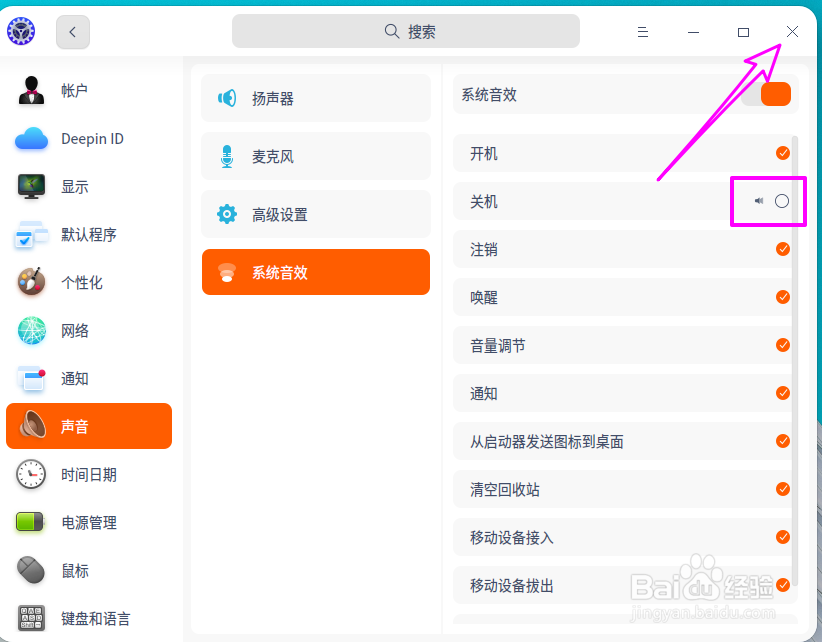The image size is (822, 642).
Task: Open the 扬声器 speaker settings
Action: [x=316, y=98]
